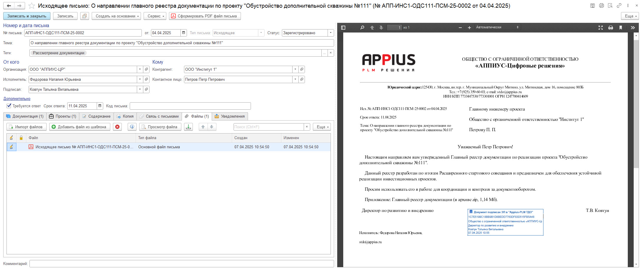Switch PDF viewer to presentation mode

601,27
